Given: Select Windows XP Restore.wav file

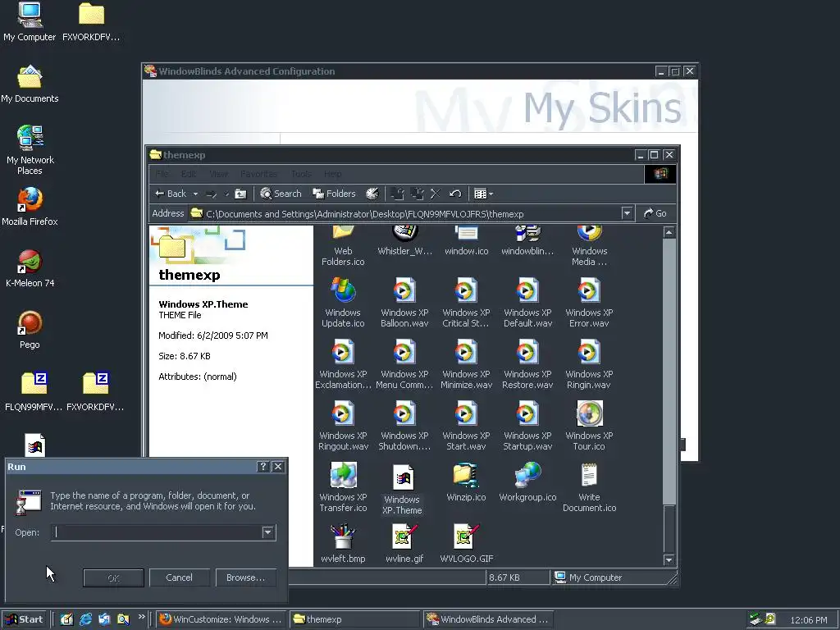Looking at the screenshot, I should point(527,364).
